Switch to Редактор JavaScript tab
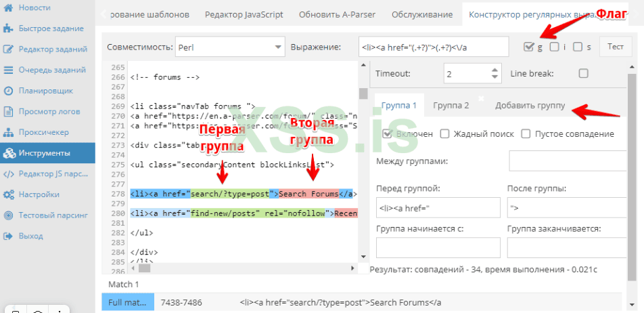The image size is (644, 313). click(244, 15)
